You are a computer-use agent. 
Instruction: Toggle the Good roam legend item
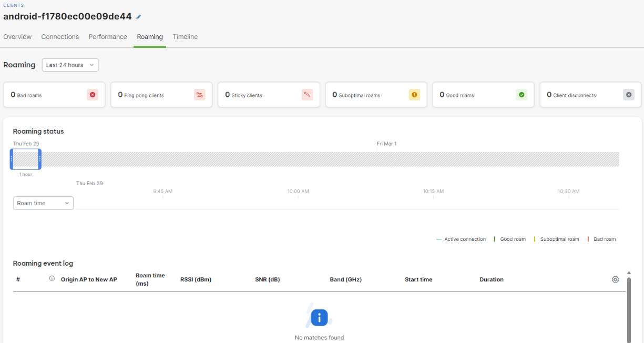513,239
